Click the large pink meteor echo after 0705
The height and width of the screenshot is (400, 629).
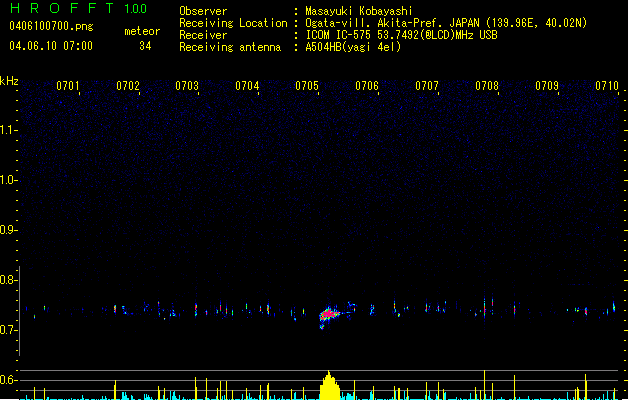(329, 314)
